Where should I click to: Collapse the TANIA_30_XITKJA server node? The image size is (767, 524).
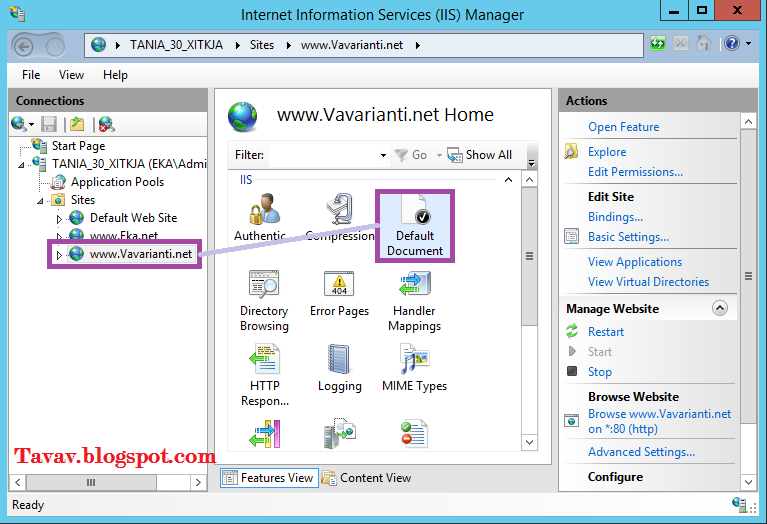[x=21, y=165]
